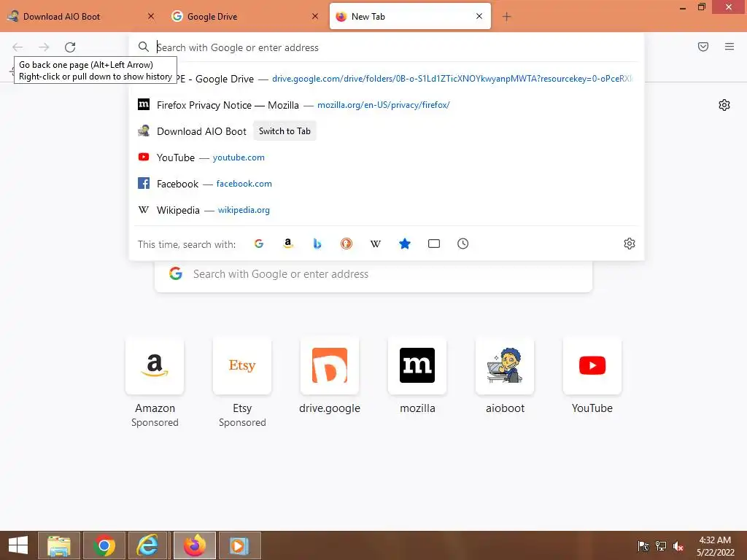Click the muted volume tray icon
The height and width of the screenshot is (560, 747).
678,546
